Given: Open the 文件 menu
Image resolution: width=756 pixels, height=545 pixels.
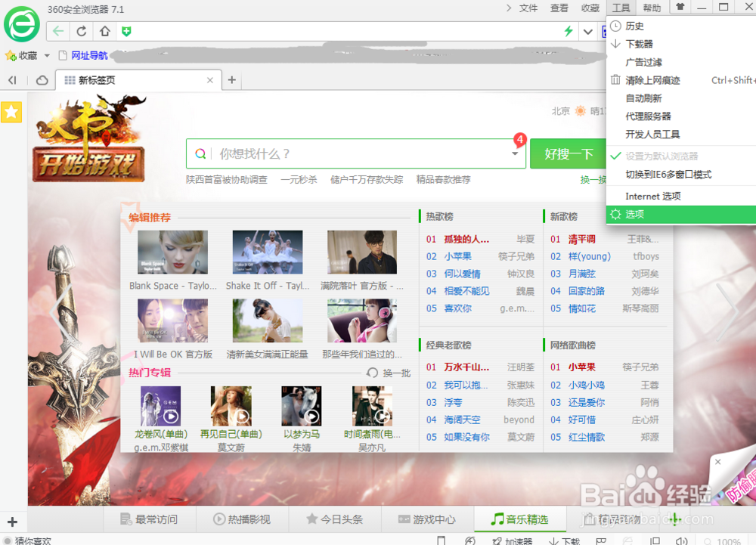Looking at the screenshot, I should click(528, 8).
